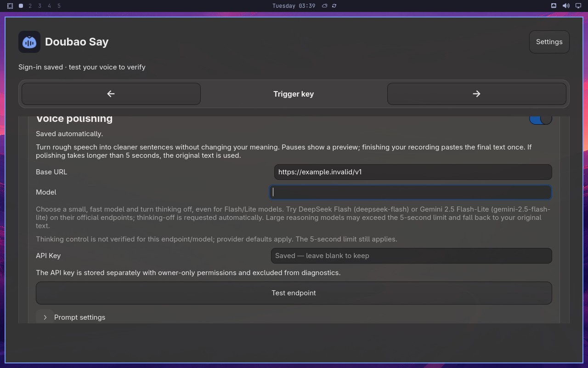Click the Doubao Say app logo icon
588x368 pixels.
click(x=29, y=42)
